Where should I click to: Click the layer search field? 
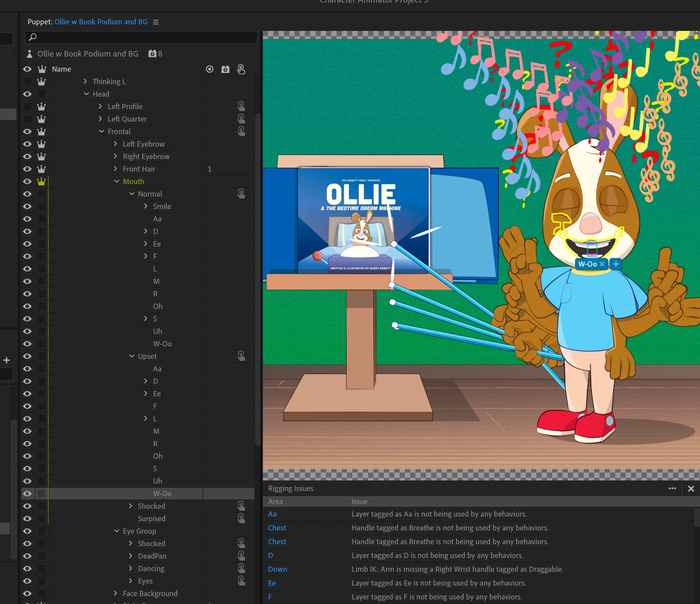(x=142, y=37)
